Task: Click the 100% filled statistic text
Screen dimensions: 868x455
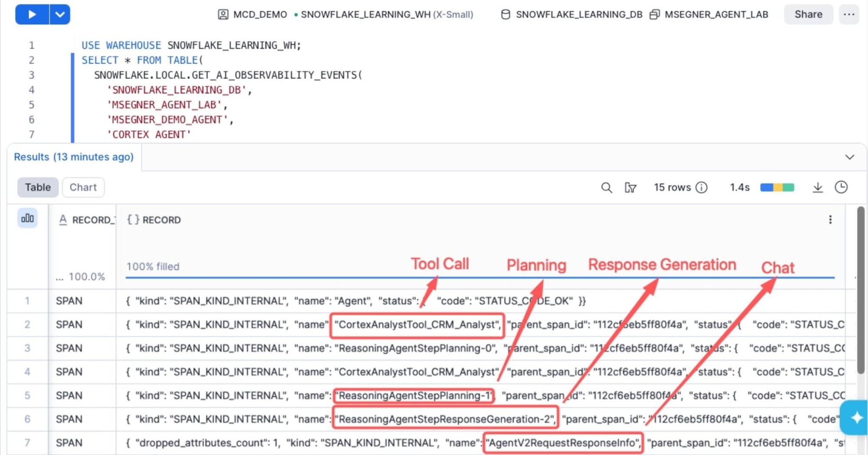Action: click(153, 266)
